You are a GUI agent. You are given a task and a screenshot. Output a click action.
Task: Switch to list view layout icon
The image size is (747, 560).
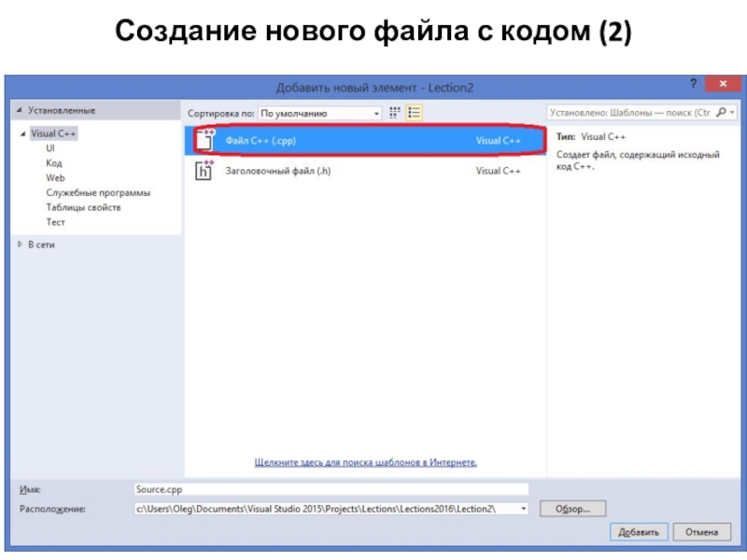414,113
